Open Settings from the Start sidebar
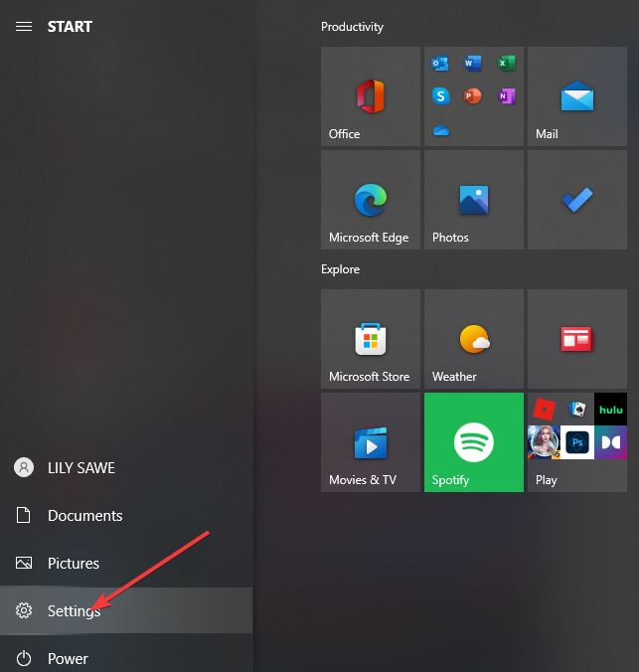The width and height of the screenshot is (639, 672). pos(126,610)
